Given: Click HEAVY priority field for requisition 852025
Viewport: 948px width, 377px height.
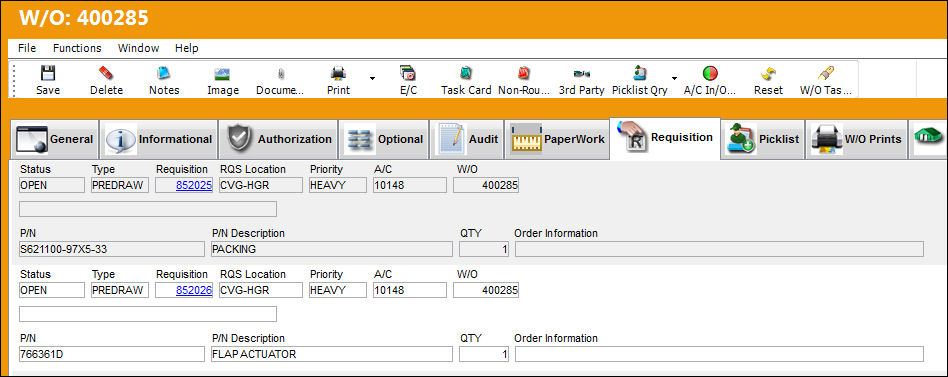Looking at the screenshot, I should click(x=337, y=185).
